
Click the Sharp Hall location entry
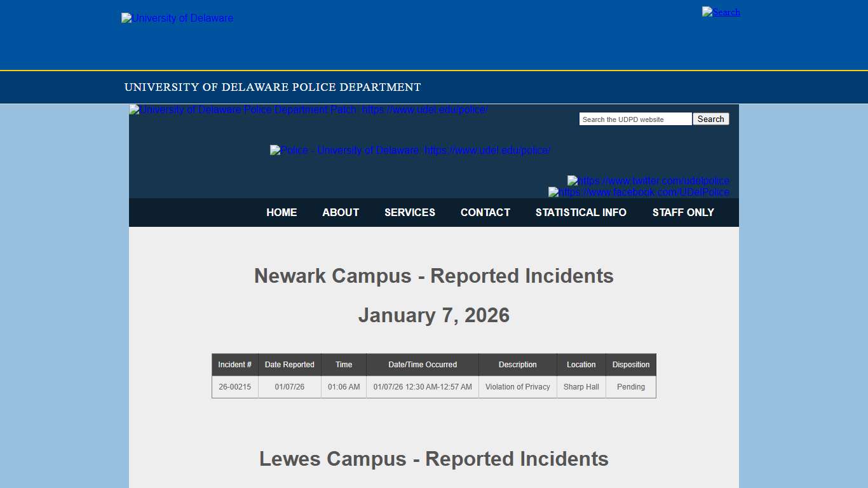(x=581, y=386)
